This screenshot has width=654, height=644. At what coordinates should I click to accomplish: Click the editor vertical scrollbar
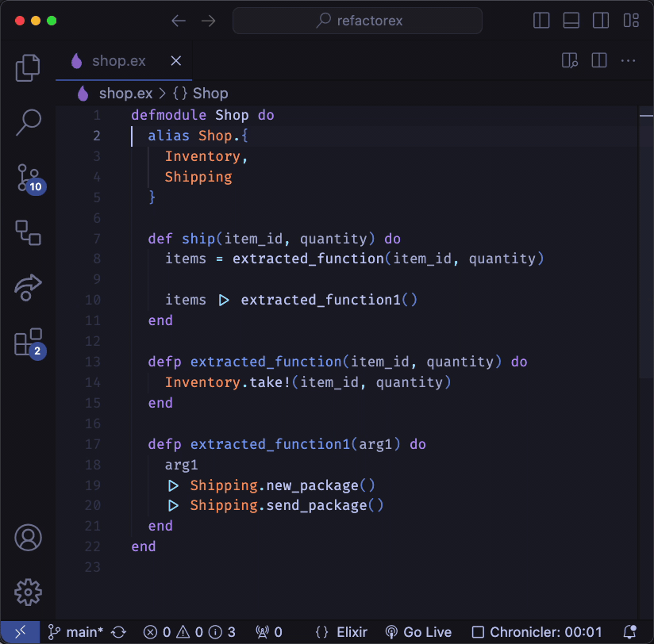click(645, 238)
